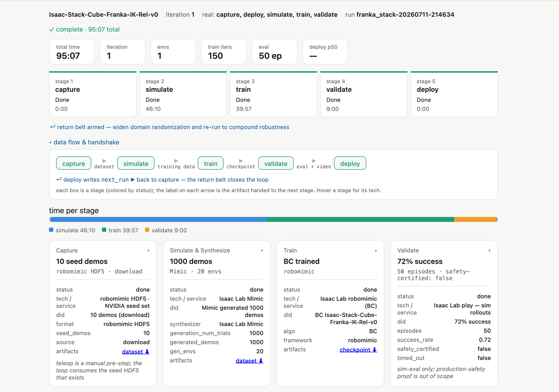Click the arrow icon labeled eval + video
This screenshot has height=392, width=559.
pos(314,161)
